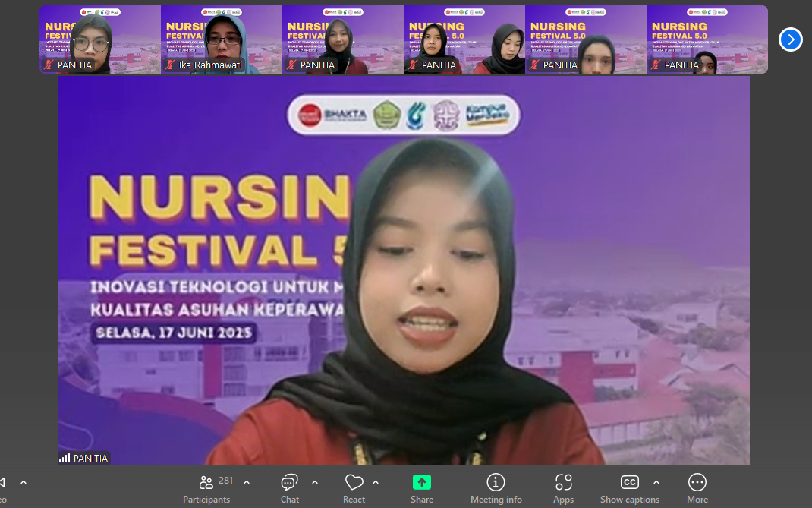This screenshot has height=508, width=812.
Task: Select Ika Rahmawati's video thumbnail
Action: coord(222,38)
